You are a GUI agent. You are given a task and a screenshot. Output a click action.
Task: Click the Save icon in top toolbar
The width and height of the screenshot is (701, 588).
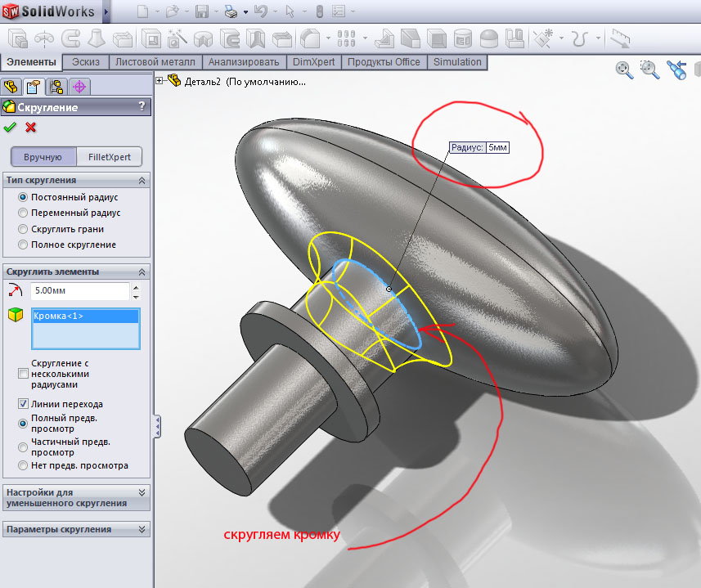(x=201, y=12)
